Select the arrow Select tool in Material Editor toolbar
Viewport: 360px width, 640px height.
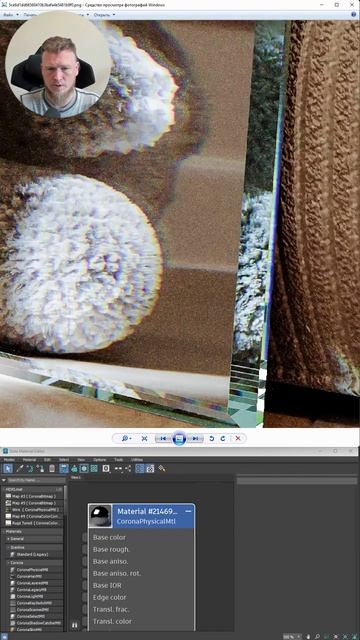[8, 469]
